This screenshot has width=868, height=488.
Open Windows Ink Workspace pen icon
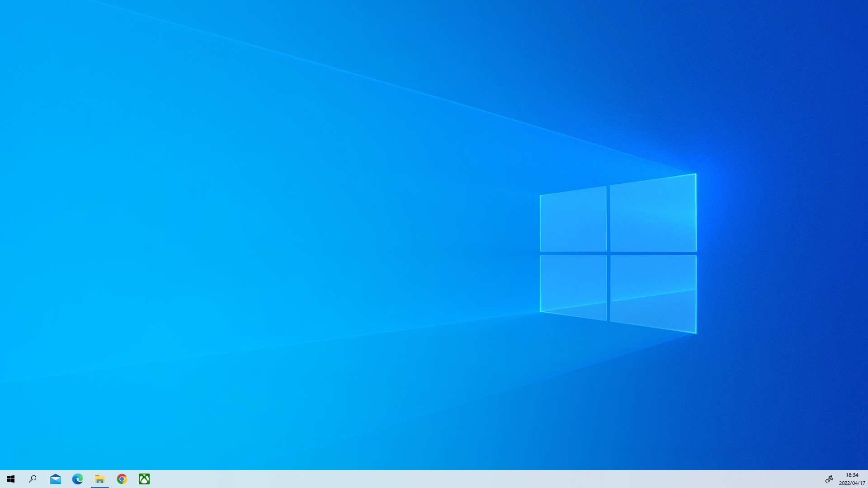(829, 479)
